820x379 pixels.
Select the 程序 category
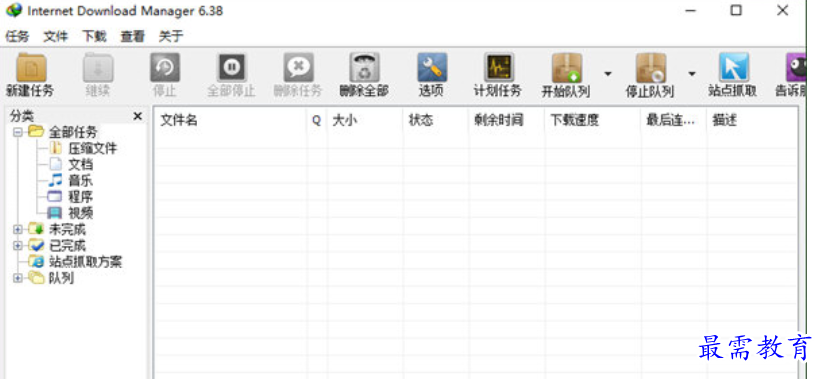[x=81, y=197]
